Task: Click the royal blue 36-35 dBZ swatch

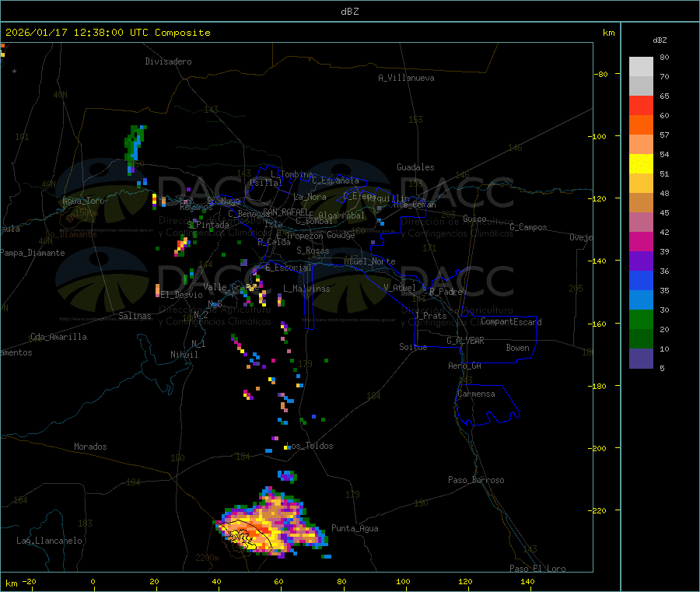Action: [641, 280]
